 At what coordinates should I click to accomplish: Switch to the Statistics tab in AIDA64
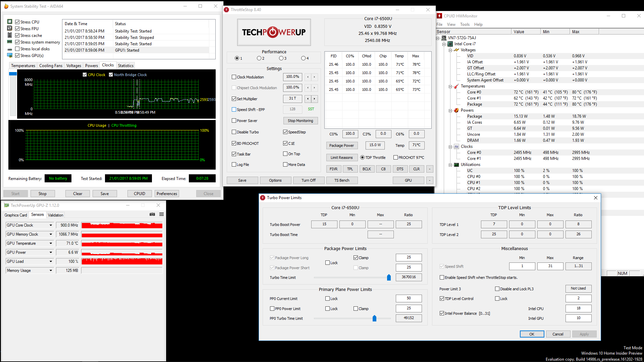pyautogui.click(x=125, y=66)
